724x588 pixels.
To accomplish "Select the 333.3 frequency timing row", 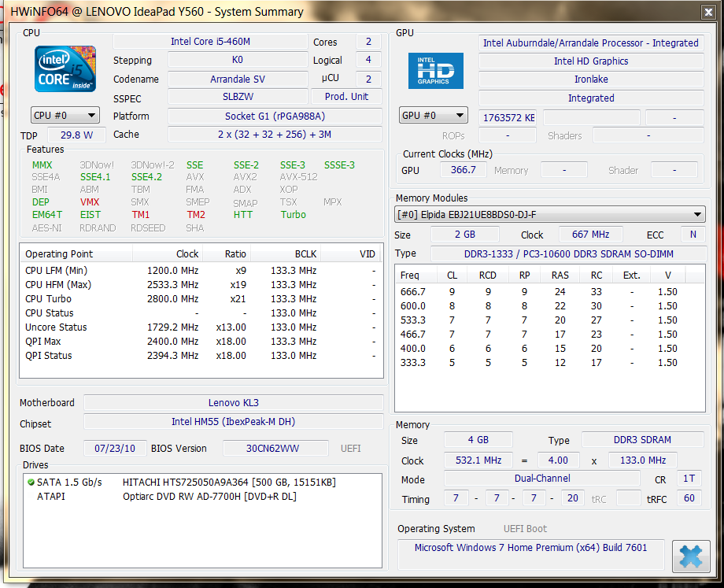I will tap(550, 363).
